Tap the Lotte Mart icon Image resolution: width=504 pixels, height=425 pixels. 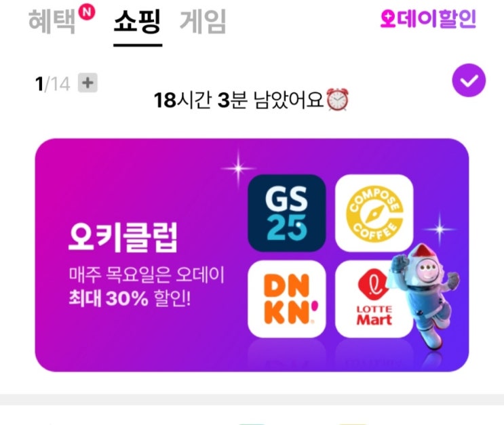[374, 299]
